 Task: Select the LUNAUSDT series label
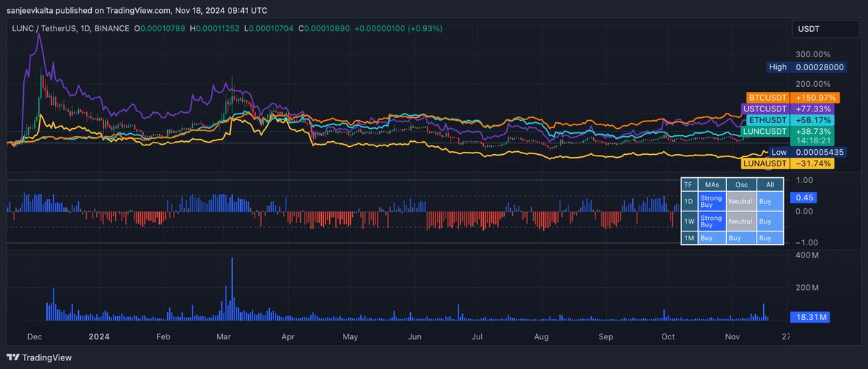click(x=765, y=164)
